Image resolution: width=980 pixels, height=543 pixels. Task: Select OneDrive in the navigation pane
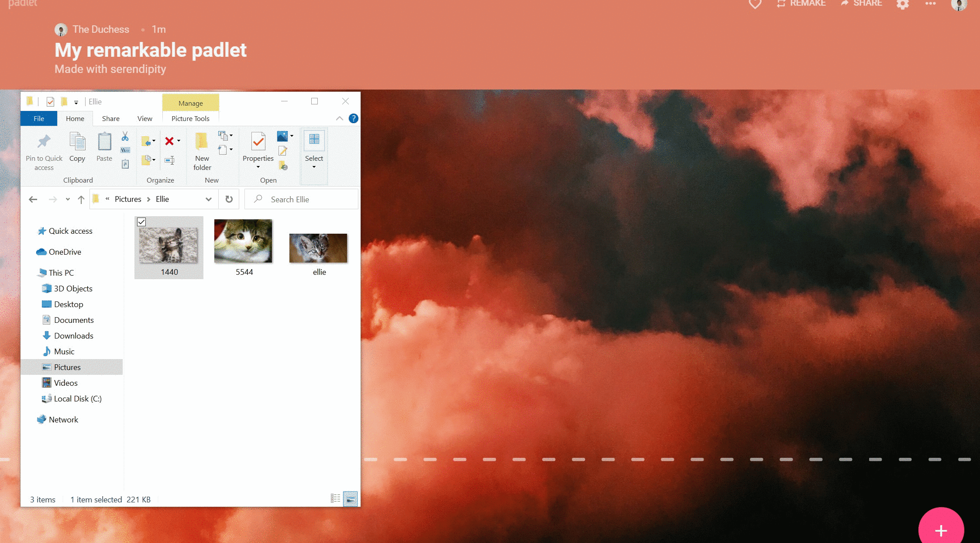click(x=65, y=252)
